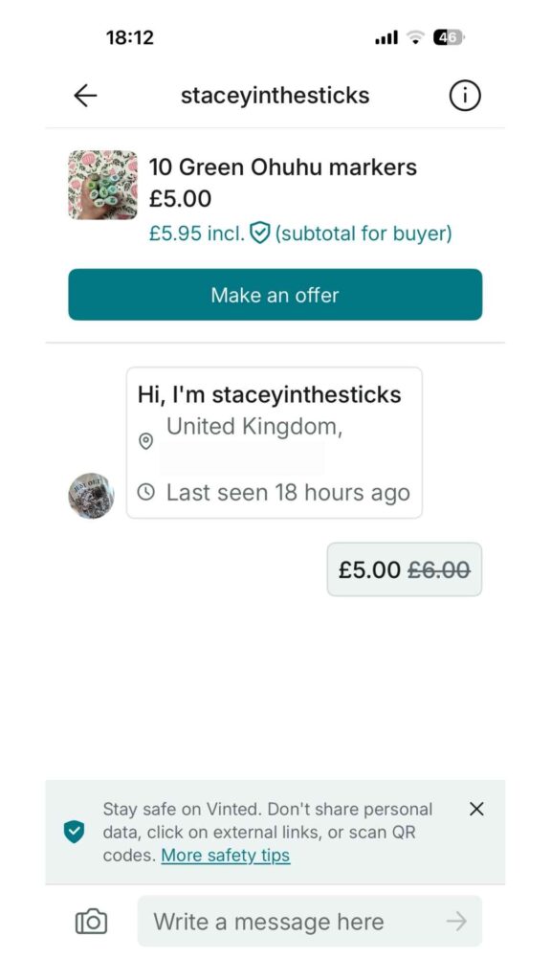This screenshot has height=980, width=551.
Task: Tap the back arrow to leave the chat
Action: click(85, 95)
